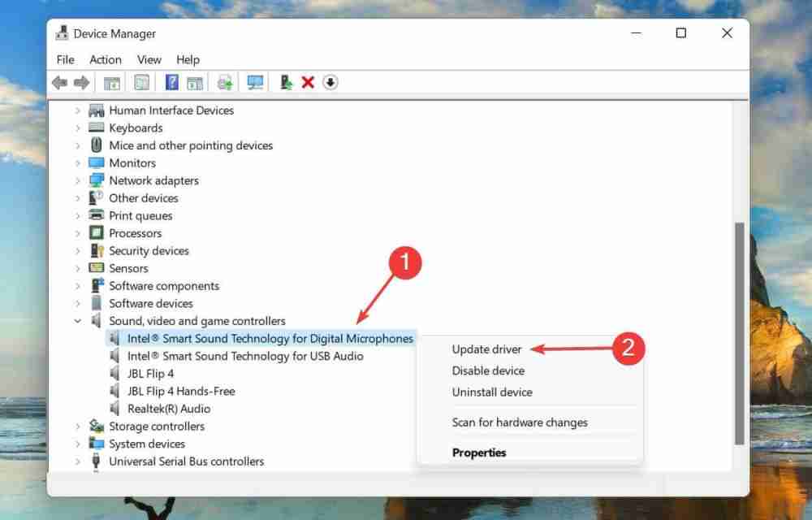Click the speaker icon beside Realtek(R) Audio
The height and width of the screenshot is (520, 812).
pos(115,408)
